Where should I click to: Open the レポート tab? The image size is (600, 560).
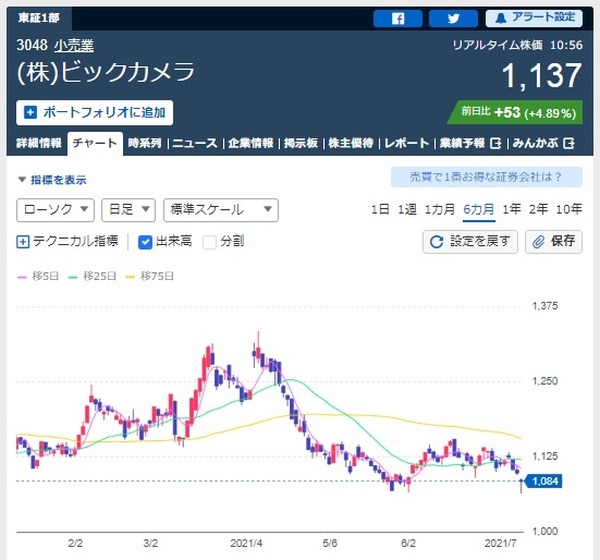coord(406,143)
